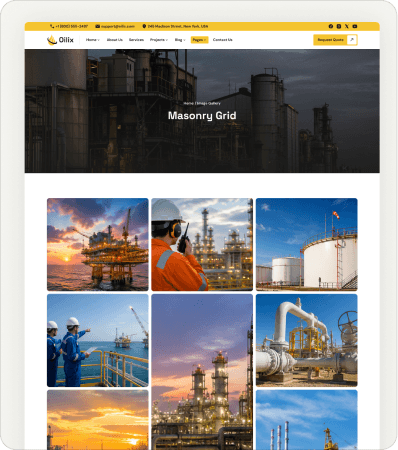Image resolution: width=398 pixels, height=450 pixels.
Task: Click the Oilix logo
Action: 60,40
